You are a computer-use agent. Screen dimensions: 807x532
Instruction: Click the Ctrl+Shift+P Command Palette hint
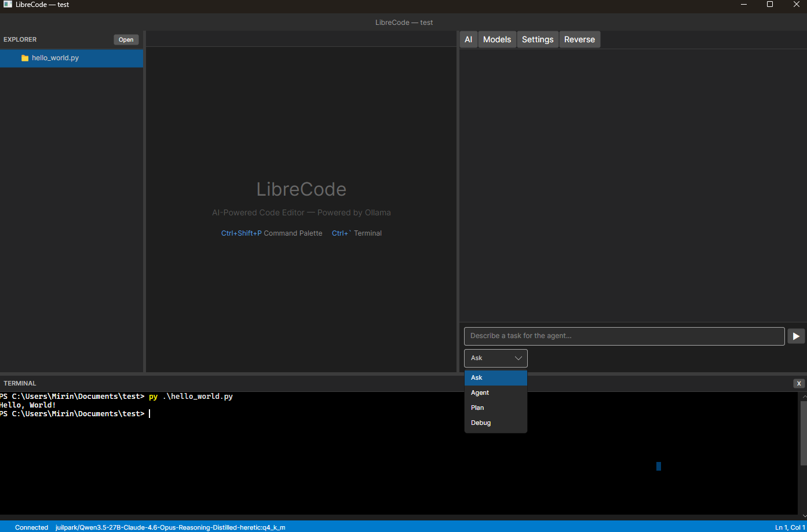click(272, 233)
